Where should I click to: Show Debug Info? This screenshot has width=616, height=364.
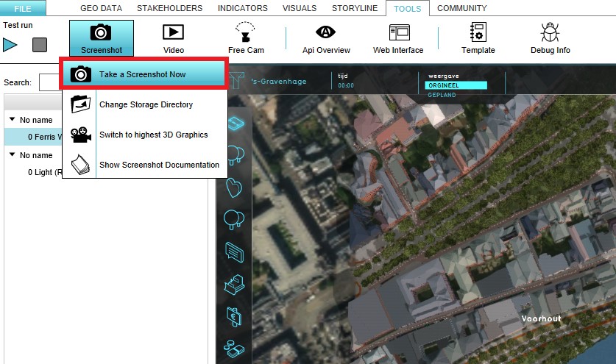point(550,38)
